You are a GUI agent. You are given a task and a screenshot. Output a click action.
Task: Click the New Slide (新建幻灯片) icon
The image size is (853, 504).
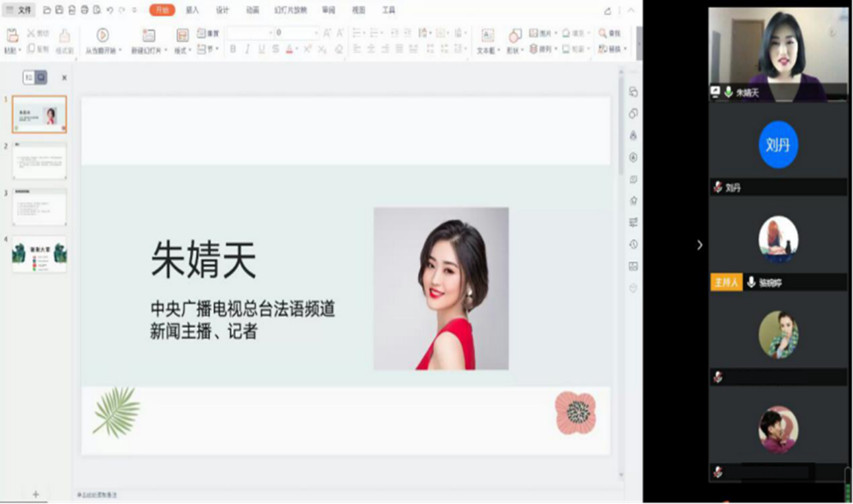149,36
